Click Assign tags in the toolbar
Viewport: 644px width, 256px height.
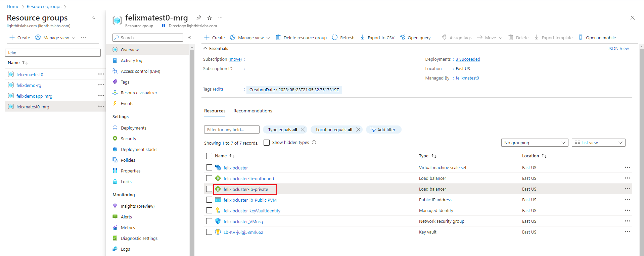coord(457,38)
